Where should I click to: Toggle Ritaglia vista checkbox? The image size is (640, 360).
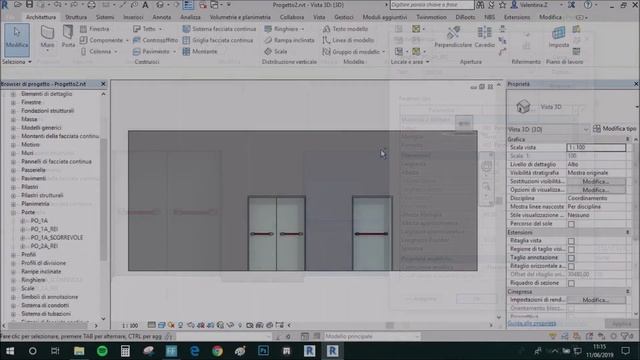[571, 241]
